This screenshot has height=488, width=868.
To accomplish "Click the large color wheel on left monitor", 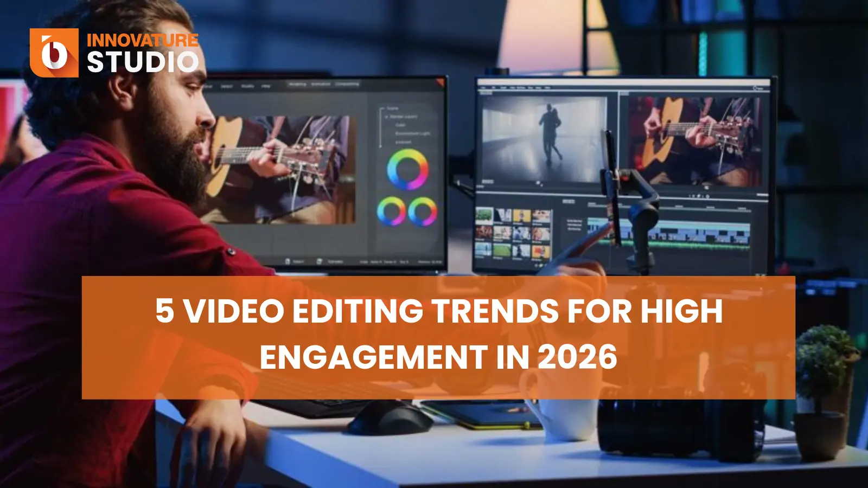I will (x=407, y=169).
